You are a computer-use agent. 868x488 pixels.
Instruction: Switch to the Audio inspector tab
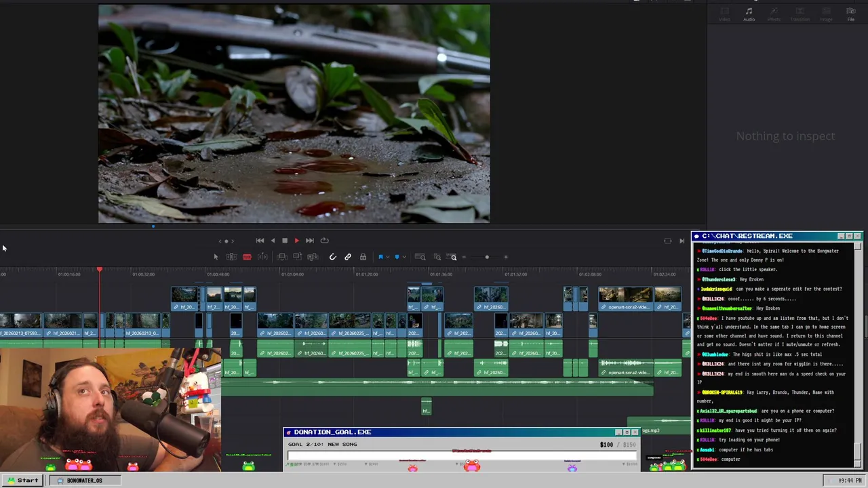point(749,14)
